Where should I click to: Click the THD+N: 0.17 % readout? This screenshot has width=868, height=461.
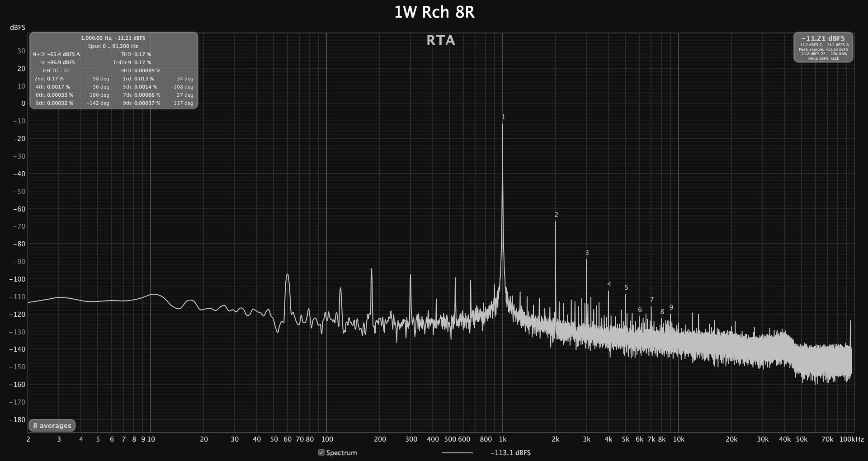point(132,62)
